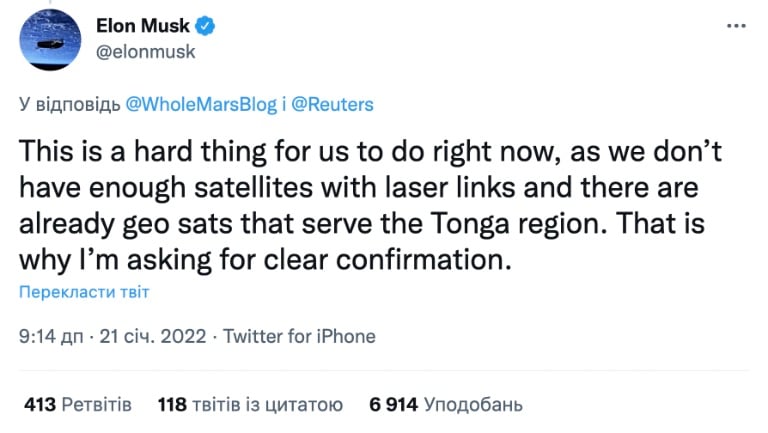Click the У відповідь reply label
Screen dimensions: 768x433
70,105
